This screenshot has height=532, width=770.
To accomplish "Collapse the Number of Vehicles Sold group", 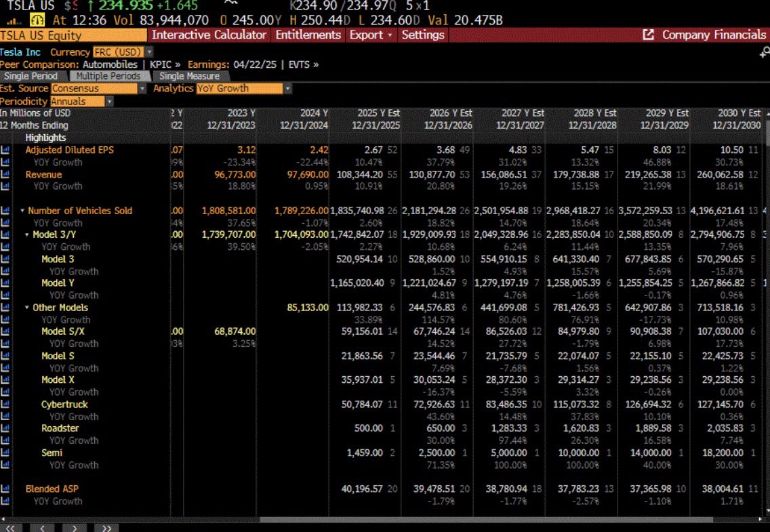I will tap(22, 211).
